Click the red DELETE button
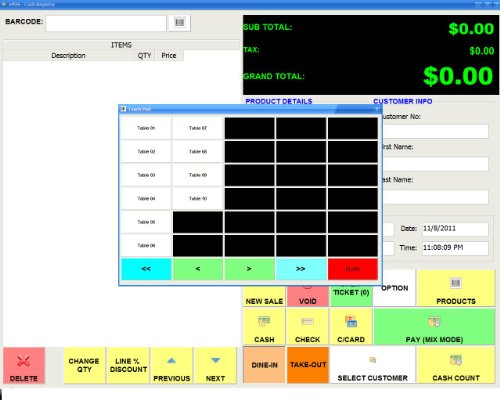Image resolution: width=500 pixels, height=400 pixels. point(24,366)
